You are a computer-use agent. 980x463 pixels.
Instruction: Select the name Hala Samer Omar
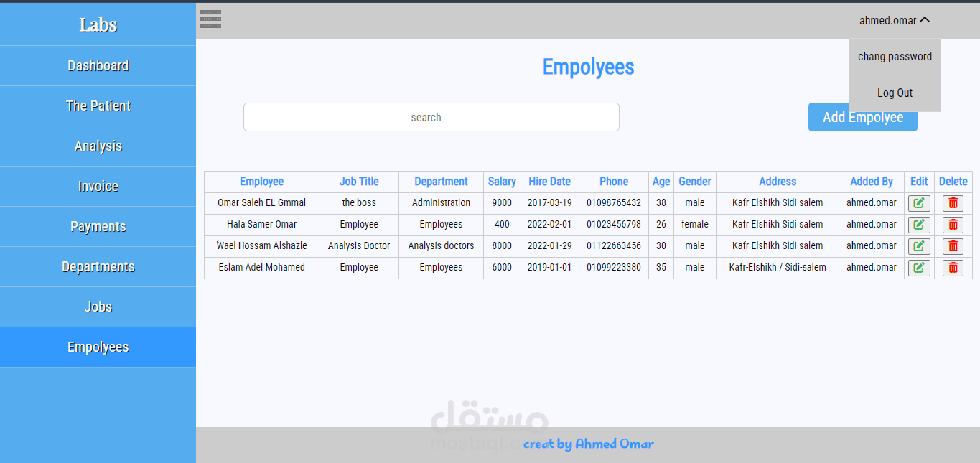261,225
